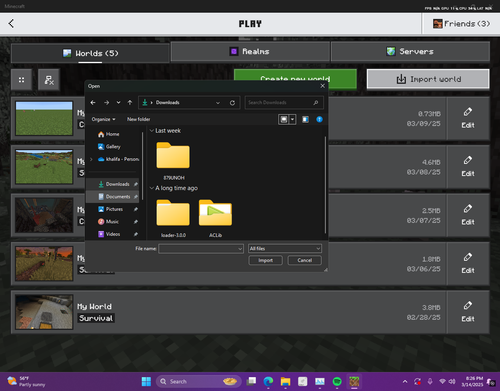Screen dimensions: 500x391
Task: Click the Search Downloads field
Action: (x=284, y=103)
